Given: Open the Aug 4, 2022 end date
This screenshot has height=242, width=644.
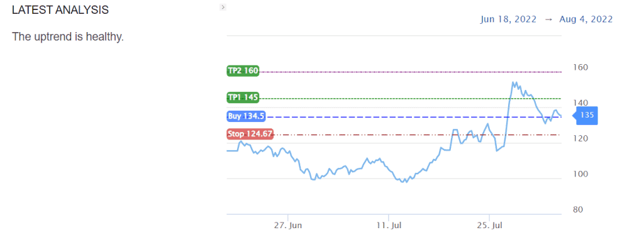Looking at the screenshot, I should 586,19.
